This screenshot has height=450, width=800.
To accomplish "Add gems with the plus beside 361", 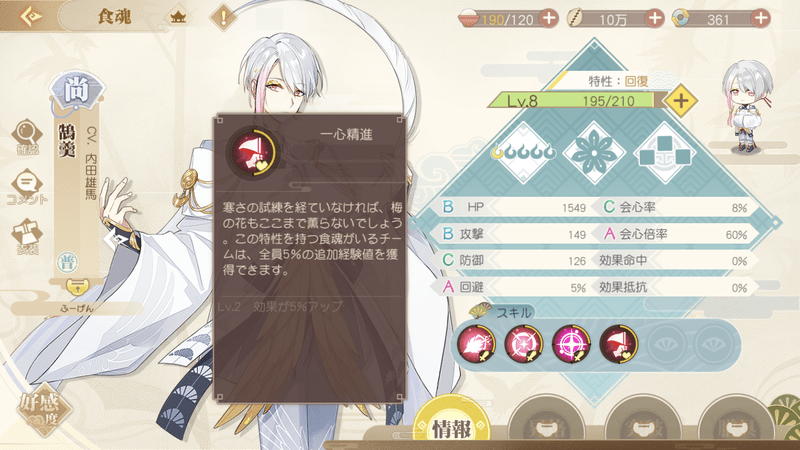I will pyautogui.click(x=760, y=18).
